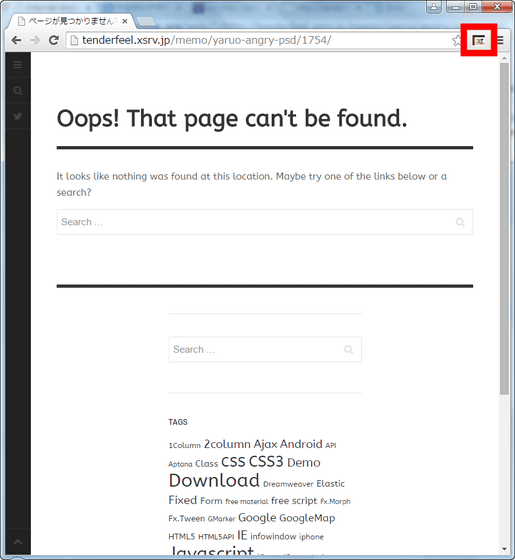
Task: Click the scrollbar up arrow
Action: point(504,58)
